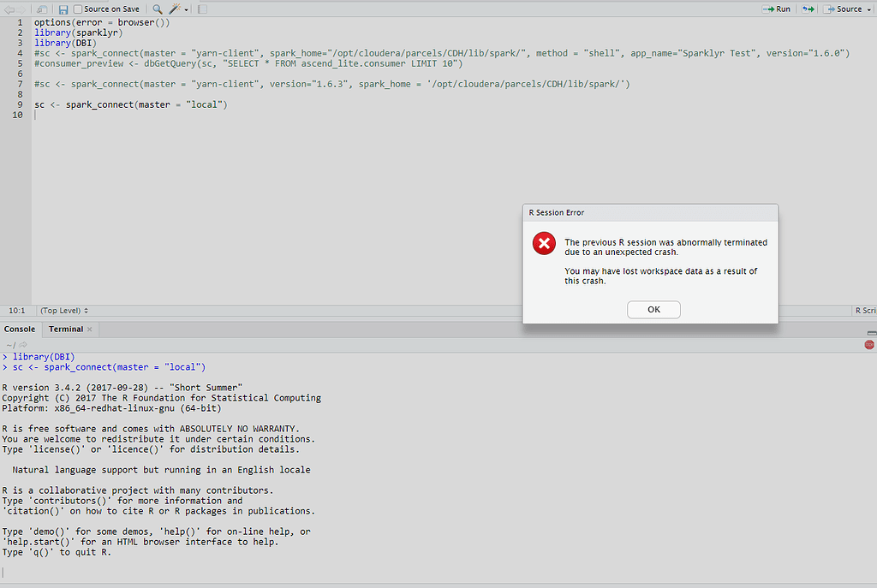
Task: Close the Terminal tab
Action: [x=89, y=329]
